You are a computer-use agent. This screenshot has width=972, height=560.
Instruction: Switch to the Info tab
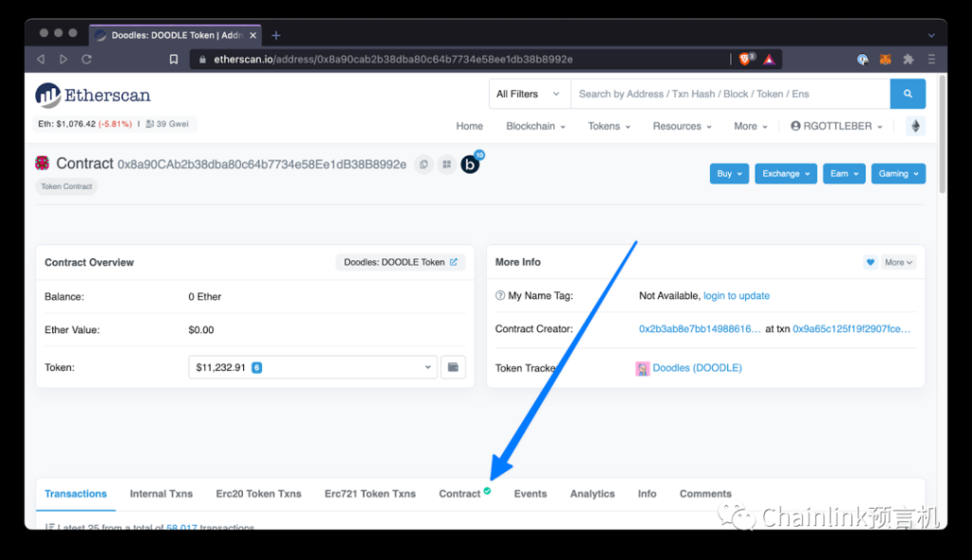pos(647,494)
